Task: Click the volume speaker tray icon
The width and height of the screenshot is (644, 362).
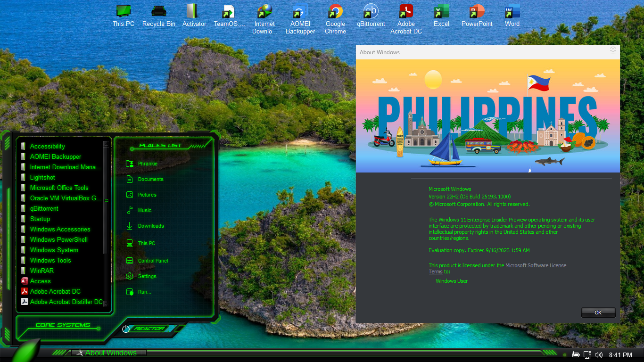Action: coord(599,354)
